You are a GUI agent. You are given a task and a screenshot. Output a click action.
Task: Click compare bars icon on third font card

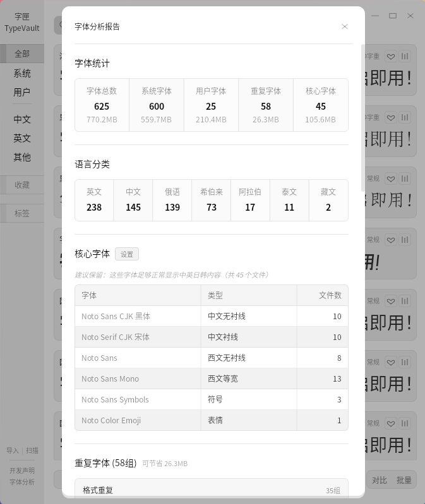click(405, 179)
